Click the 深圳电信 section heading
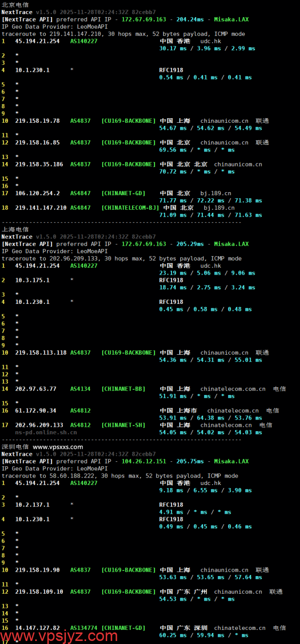Screen dimensions: 300x644 pyautogui.click(x=15, y=447)
